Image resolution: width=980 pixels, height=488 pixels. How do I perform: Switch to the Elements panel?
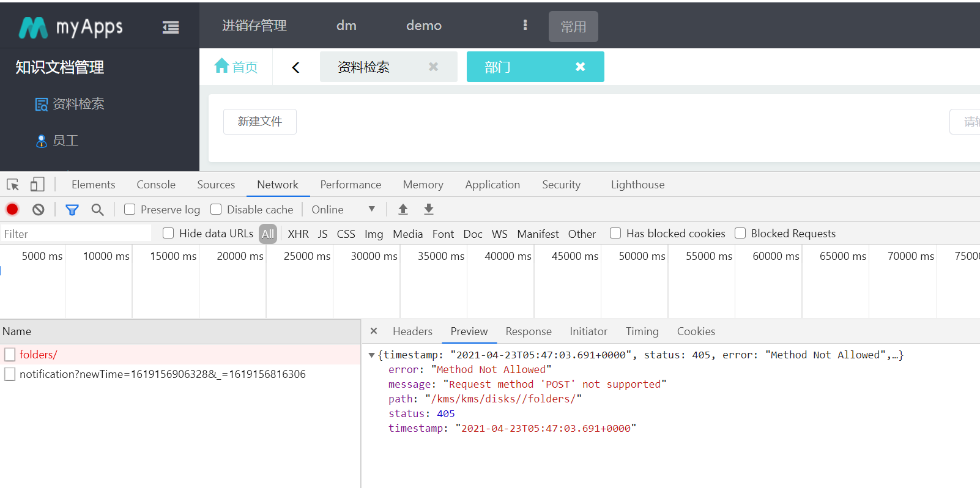tap(93, 185)
